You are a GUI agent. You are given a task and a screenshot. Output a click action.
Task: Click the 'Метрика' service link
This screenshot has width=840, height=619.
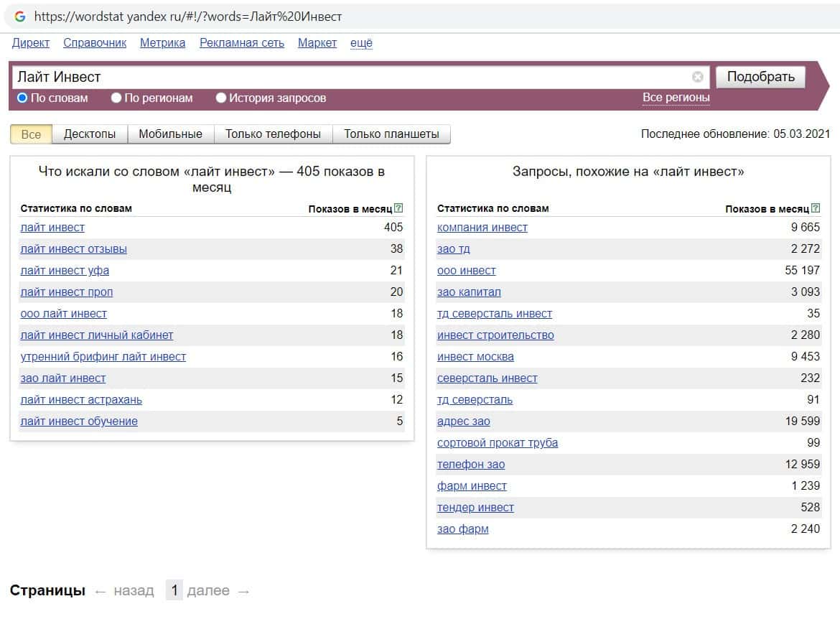[162, 43]
